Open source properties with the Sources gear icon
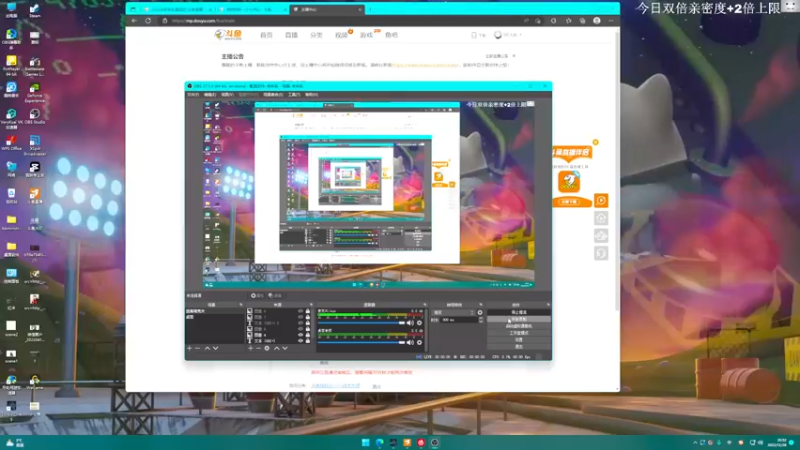Screen dimensions: 800x450 coord(267,348)
